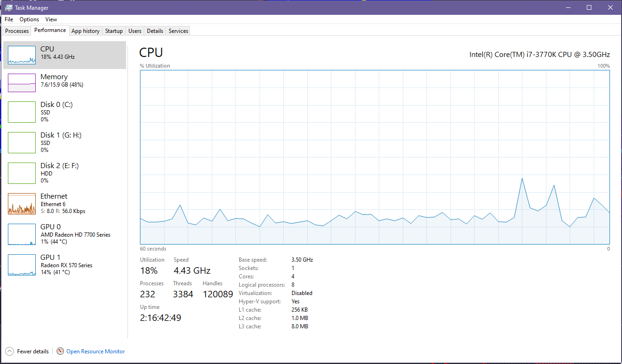The height and width of the screenshot is (364, 622).
Task: Click the Ethernet S: 8.0 R: 56.0 Kbps text
Action: pos(63,211)
